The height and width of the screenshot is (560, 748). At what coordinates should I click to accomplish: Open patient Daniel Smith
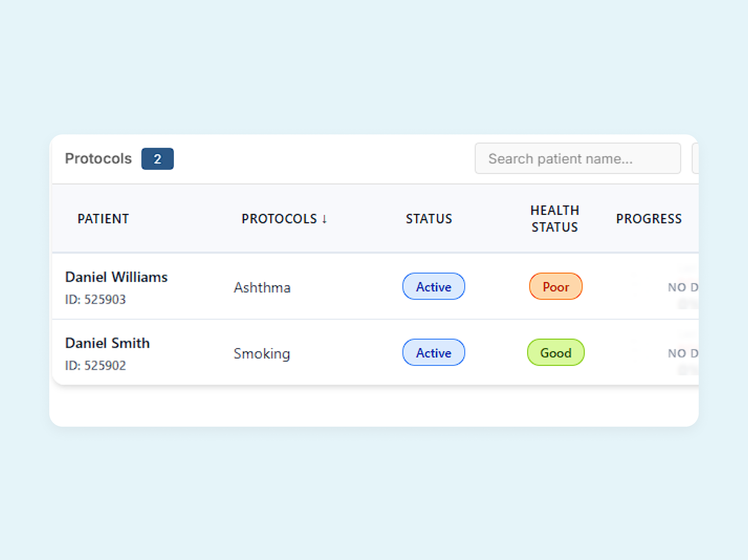[x=107, y=343]
